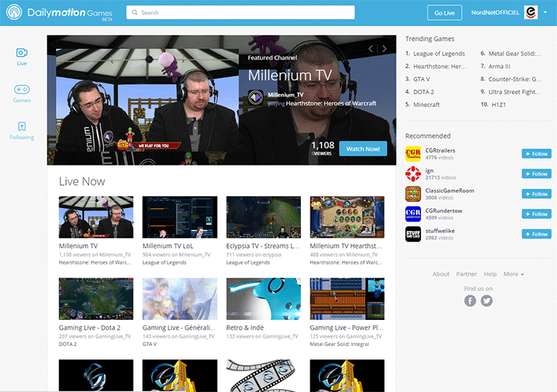Click the Millenium TV LoL title
Screen dimensions: 557x392
(168, 246)
